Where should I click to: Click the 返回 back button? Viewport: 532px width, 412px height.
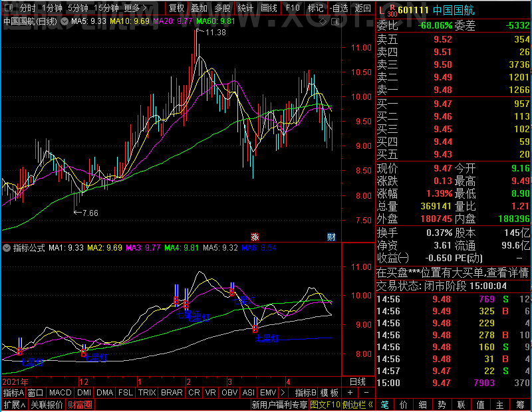pos(362,8)
